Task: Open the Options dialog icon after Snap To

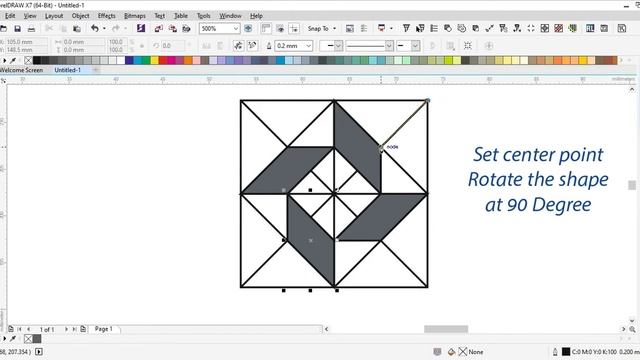Action: point(349,28)
